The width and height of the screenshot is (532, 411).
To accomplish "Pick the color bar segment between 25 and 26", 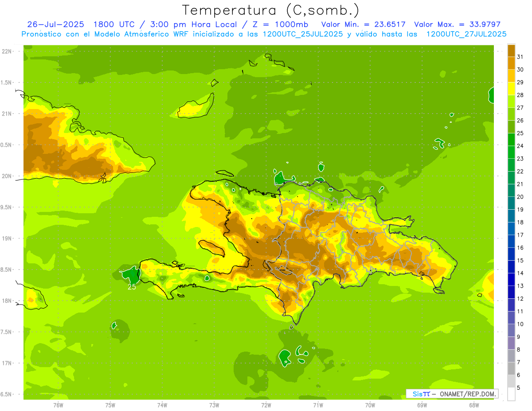I will [511, 127].
